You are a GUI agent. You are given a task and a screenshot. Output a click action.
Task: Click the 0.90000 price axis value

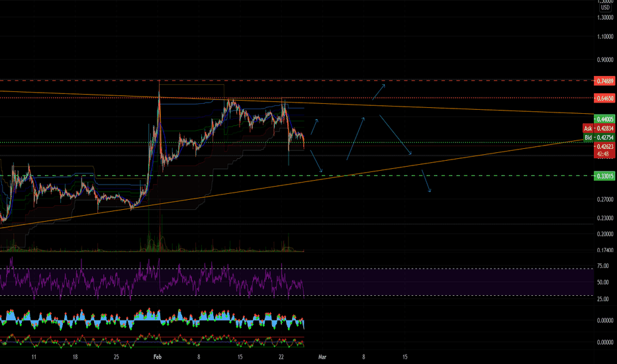pos(605,60)
